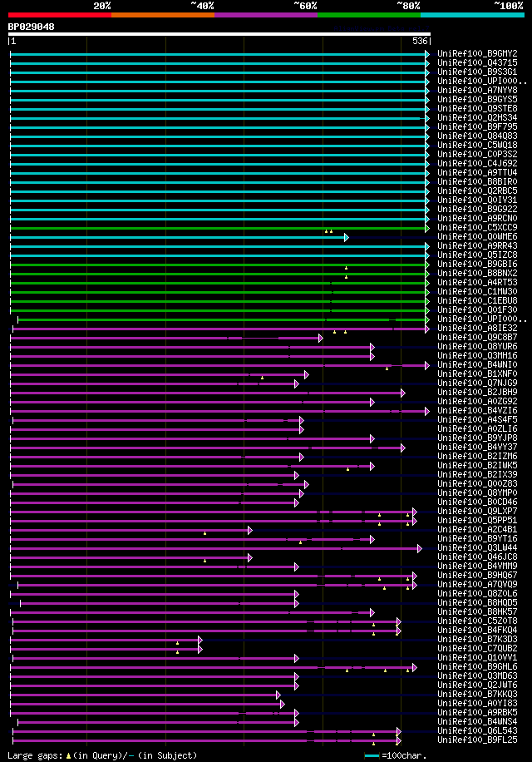This screenshot has width=532, height=762.
Task: Click the arrowhead ending the UniRef100_Q0WME6 alignment
Action: coord(347,238)
